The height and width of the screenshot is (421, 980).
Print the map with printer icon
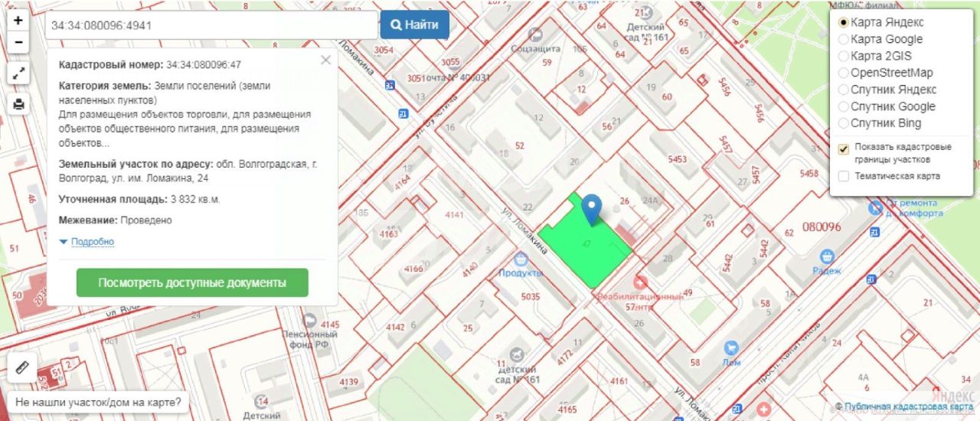coord(18,104)
